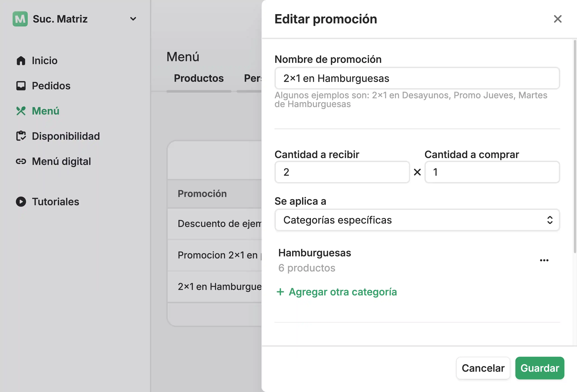Cancel the promotion edit

point(483,368)
